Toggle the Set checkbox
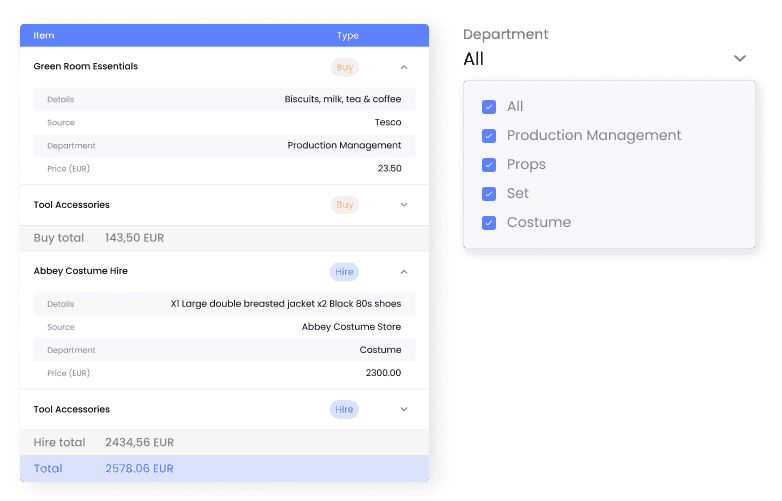Screen dimensions: 782x501 tap(489, 193)
